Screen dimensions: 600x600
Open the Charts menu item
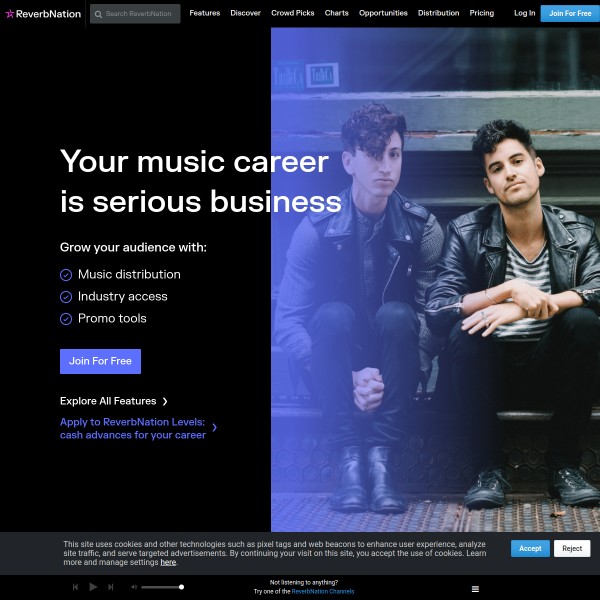(337, 13)
